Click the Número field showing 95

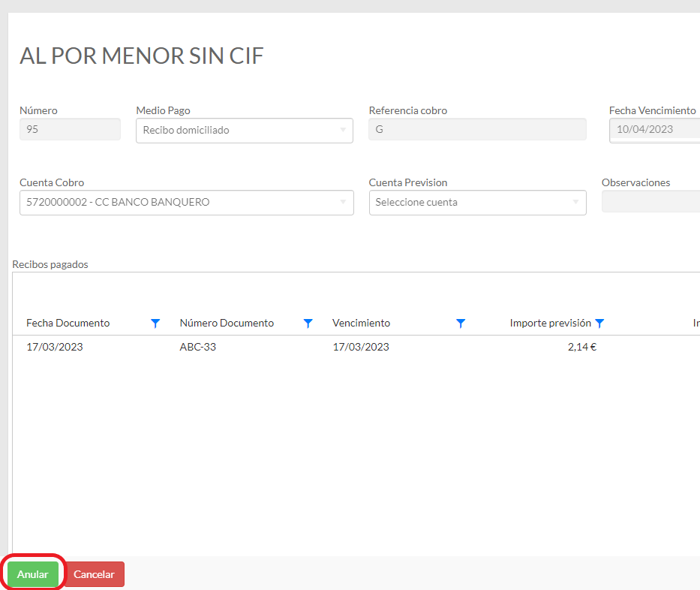coord(70,129)
